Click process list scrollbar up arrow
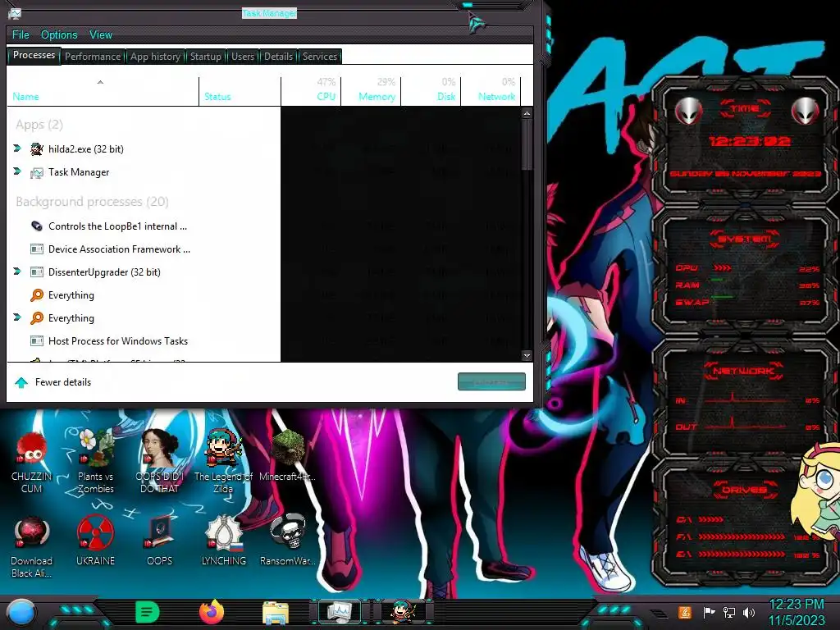The height and width of the screenshot is (630, 840). click(x=527, y=113)
